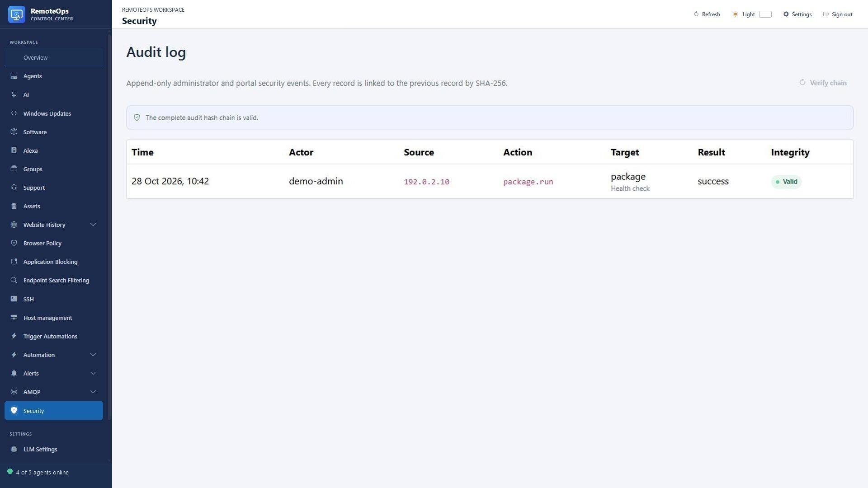Click source address 192.0.2.10

(426, 182)
